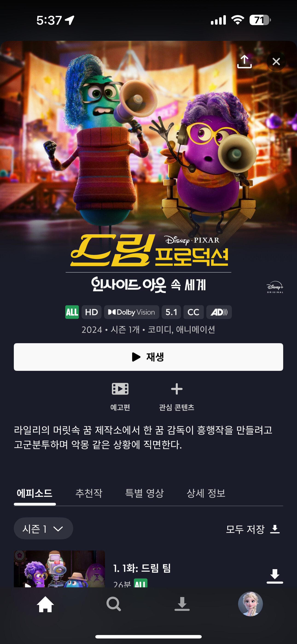
Task: Open the Elsa profile avatar
Action: tap(250, 604)
